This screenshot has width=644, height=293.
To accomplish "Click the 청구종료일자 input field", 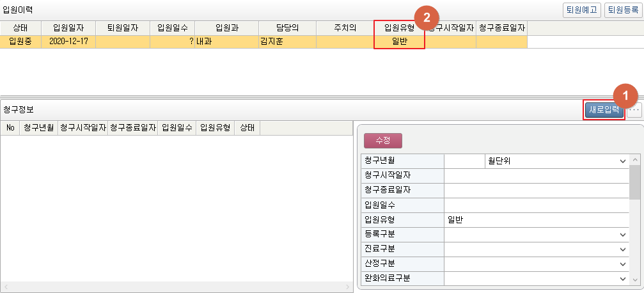I will [x=536, y=191].
